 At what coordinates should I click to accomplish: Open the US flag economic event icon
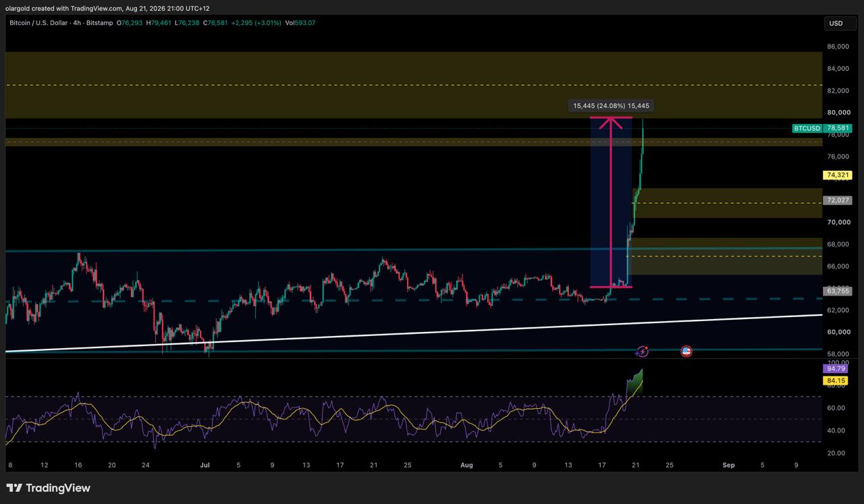(686, 351)
